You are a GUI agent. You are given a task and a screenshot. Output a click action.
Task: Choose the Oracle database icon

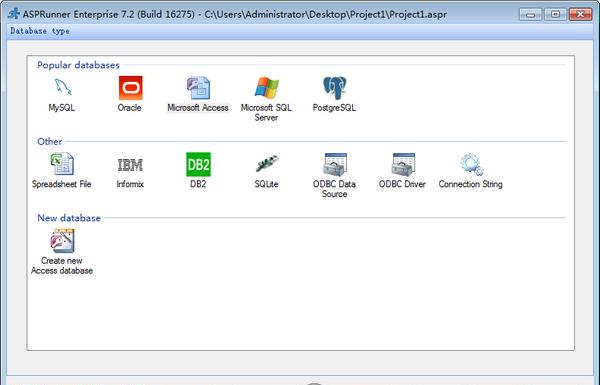pyautogui.click(x=130, y=88)
